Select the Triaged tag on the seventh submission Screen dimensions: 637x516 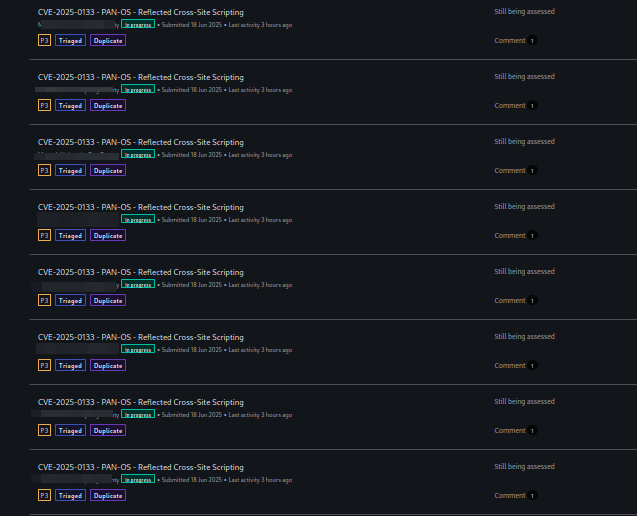[70, 430]
